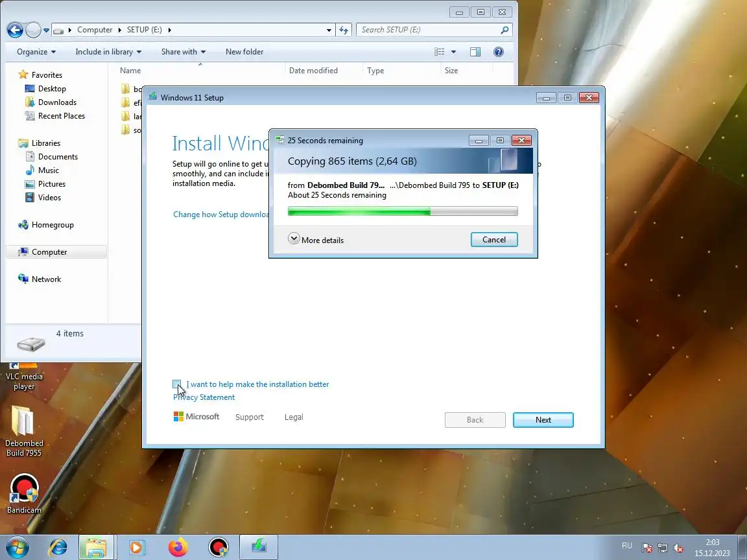Open the Include in library menu

108,52
